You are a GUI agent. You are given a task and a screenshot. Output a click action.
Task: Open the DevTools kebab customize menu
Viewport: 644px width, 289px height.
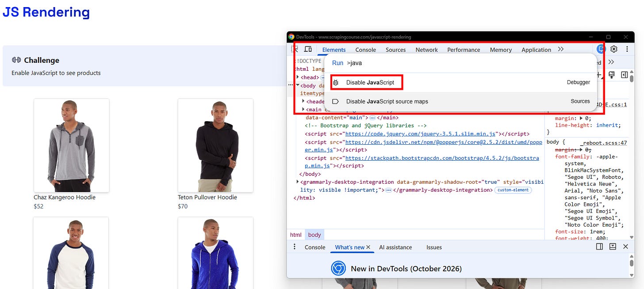[627, 49]
